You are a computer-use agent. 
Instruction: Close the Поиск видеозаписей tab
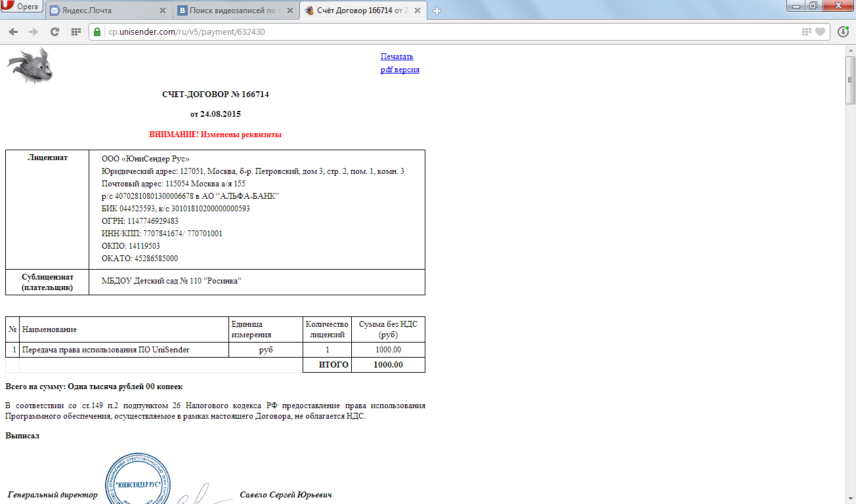click(290, 10)
